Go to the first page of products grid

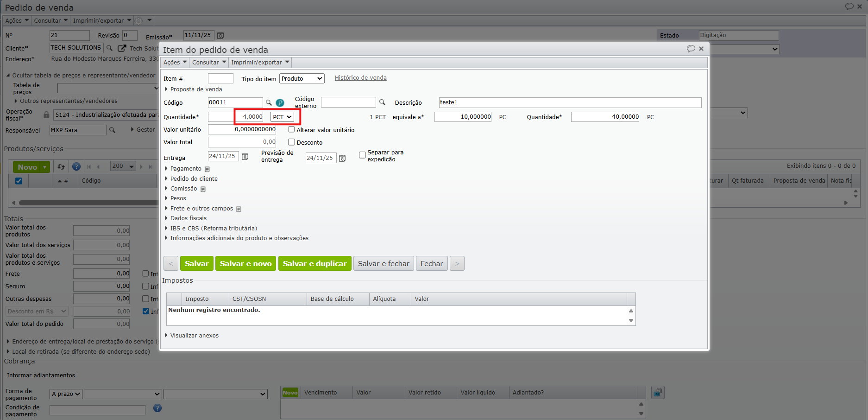point(89,167)
